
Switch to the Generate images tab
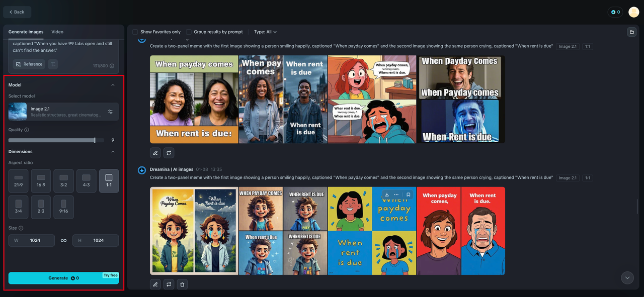coord(26,32)
